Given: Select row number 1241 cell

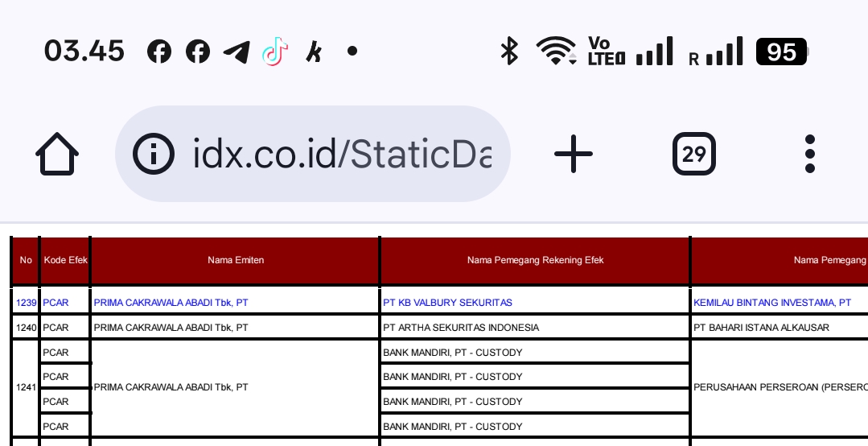Looking at the screenshot, I should [26, 387].
